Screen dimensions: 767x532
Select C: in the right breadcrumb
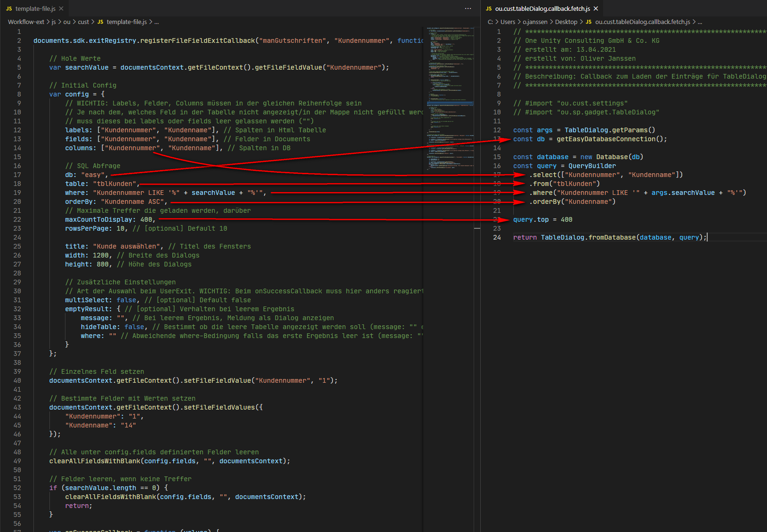[490, 22]
